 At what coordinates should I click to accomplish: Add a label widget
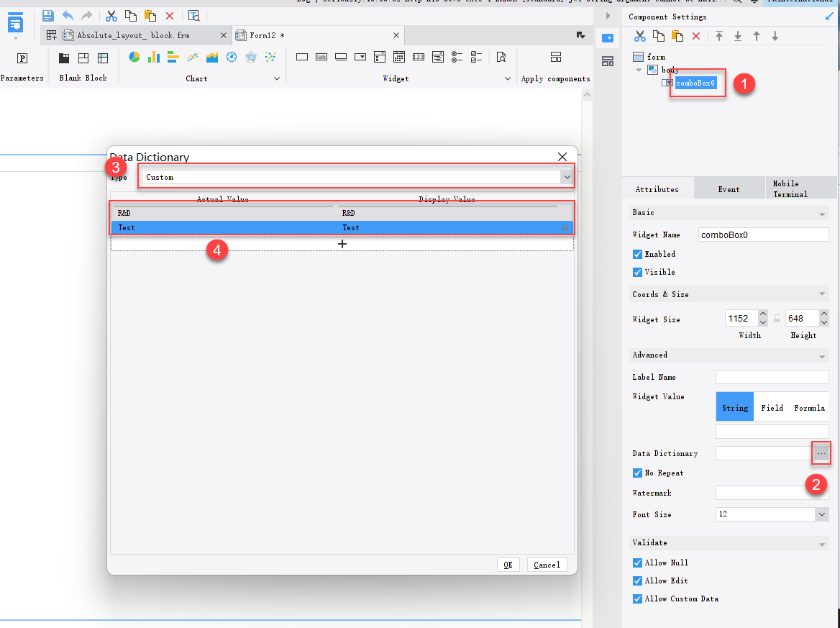[x=321, y=57]
